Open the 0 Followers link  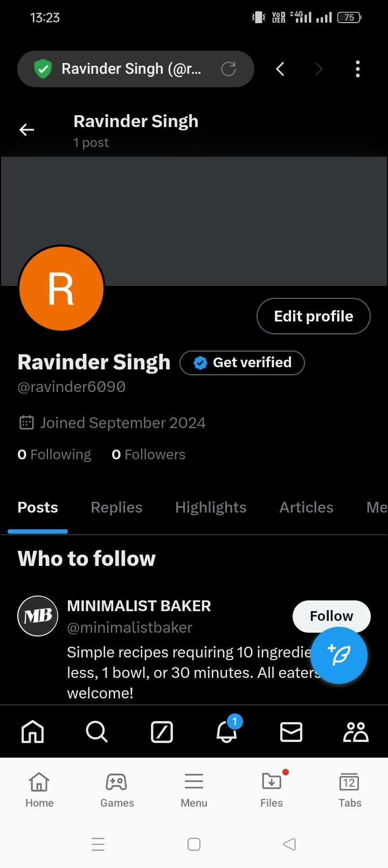pos(149,454)
